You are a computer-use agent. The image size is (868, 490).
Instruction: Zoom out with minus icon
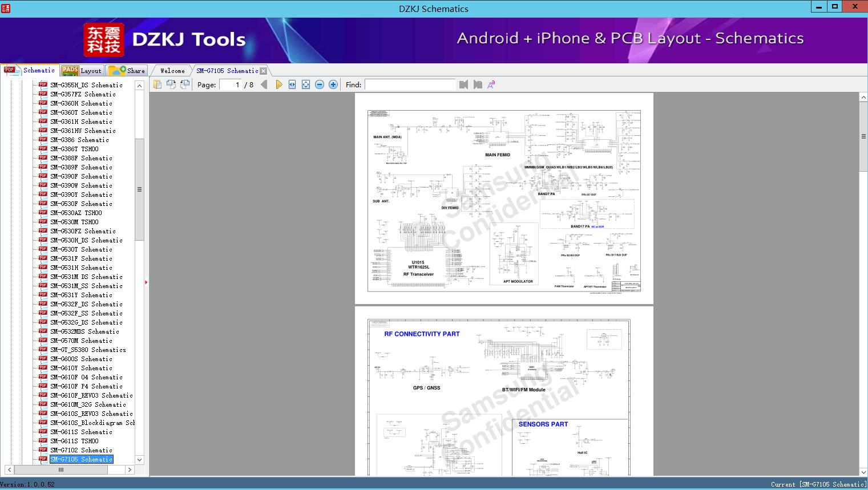point(320,84)
